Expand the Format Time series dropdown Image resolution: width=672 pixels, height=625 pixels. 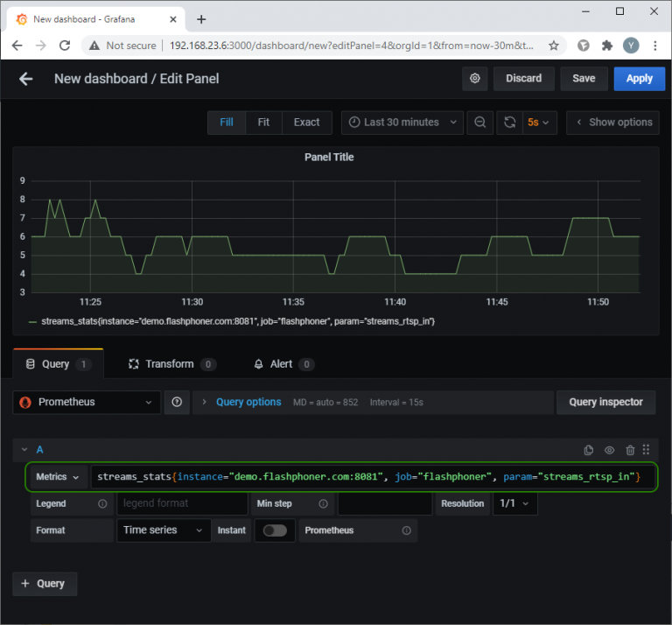[163, 530]
